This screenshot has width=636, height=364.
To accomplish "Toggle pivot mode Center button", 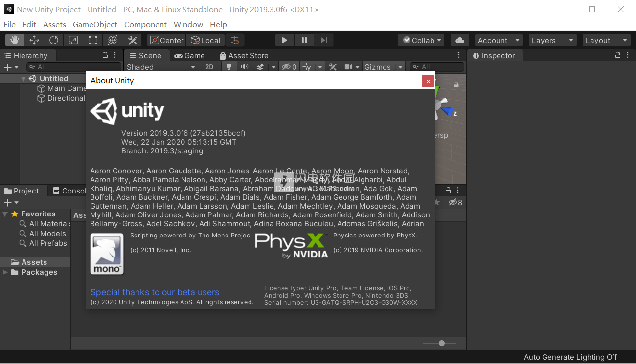I will (166, 40).
